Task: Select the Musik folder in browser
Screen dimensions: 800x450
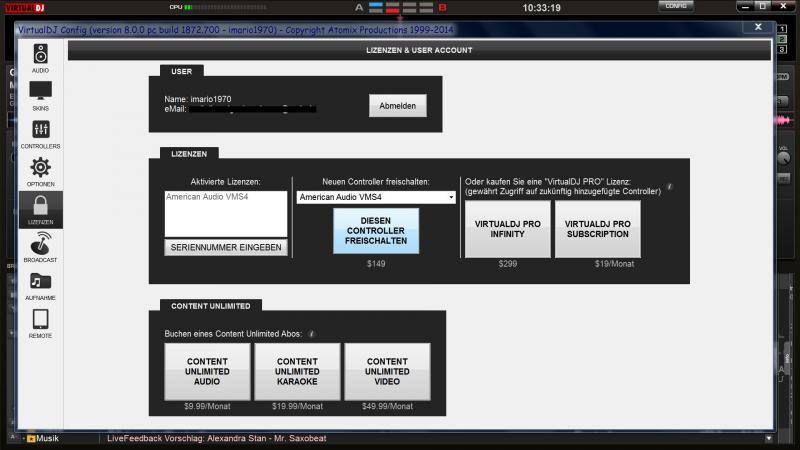Action: [43, 438]
